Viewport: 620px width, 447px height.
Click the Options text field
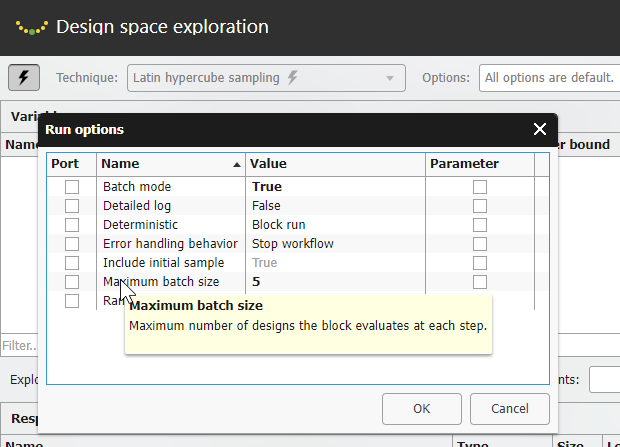(547, 78)
